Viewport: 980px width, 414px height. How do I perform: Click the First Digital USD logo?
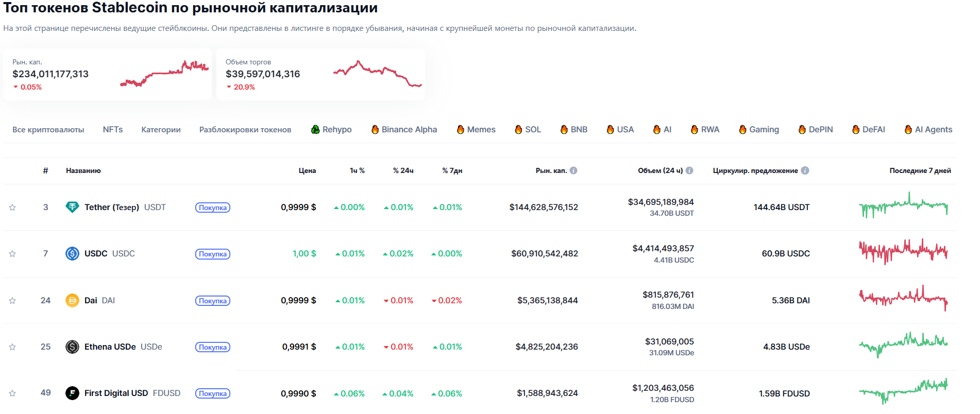[72, 393]
